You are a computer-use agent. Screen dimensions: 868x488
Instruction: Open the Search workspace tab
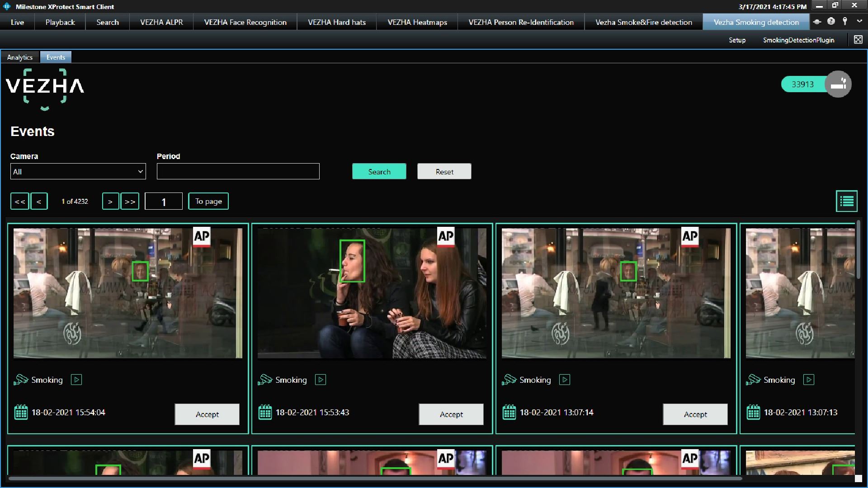point(108,22)
